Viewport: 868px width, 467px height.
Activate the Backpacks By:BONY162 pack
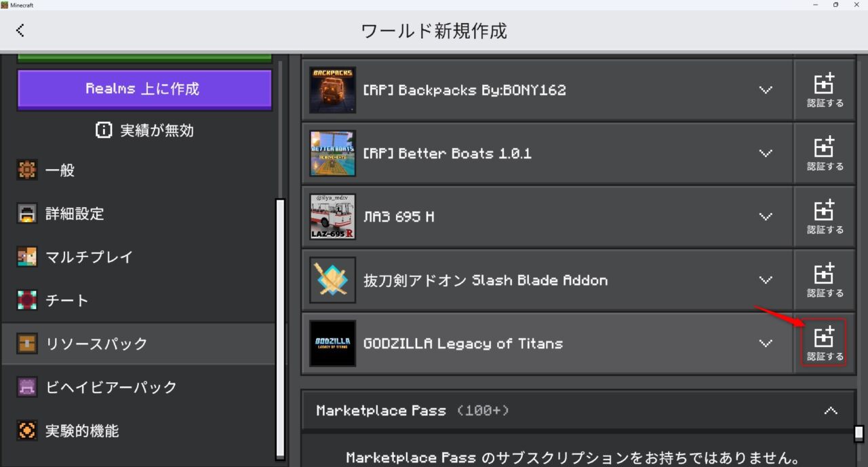(x=825, y=90)
